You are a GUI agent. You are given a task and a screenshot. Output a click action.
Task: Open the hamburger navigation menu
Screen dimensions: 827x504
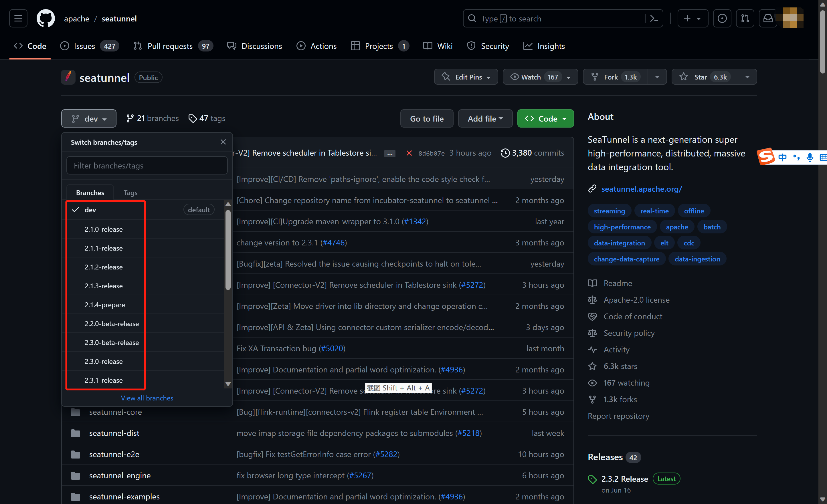click(x=18, y=19)
